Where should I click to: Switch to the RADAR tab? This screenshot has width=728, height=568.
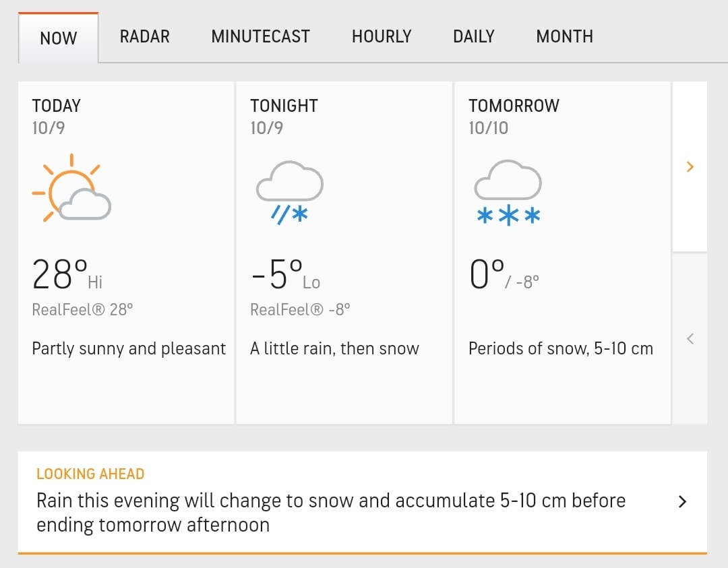point(145,36)
